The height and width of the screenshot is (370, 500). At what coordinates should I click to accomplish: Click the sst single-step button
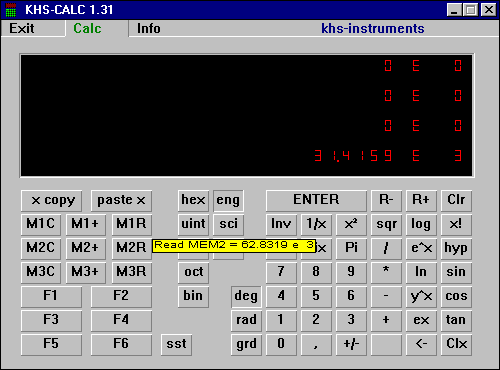tap(176, 344)
